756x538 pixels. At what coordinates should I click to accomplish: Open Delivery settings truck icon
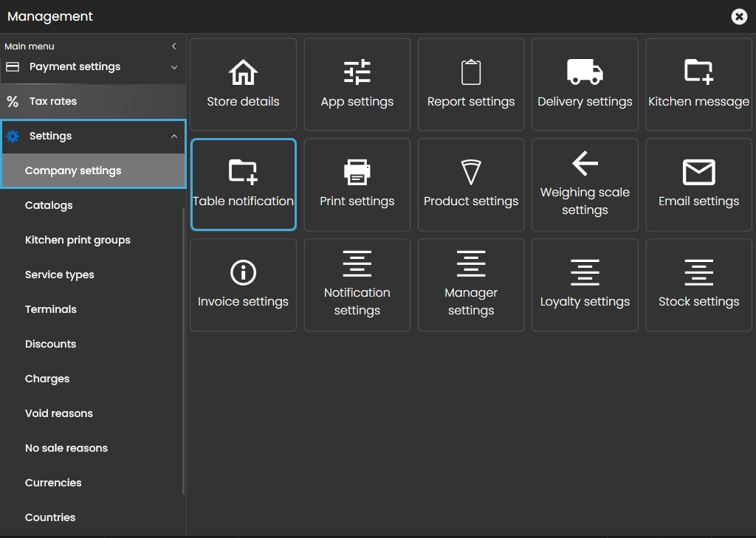click(x=585, y=72)
